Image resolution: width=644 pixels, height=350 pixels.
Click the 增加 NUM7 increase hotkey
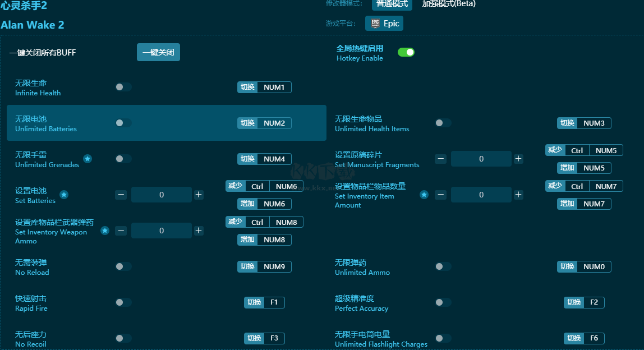[584, 204]
